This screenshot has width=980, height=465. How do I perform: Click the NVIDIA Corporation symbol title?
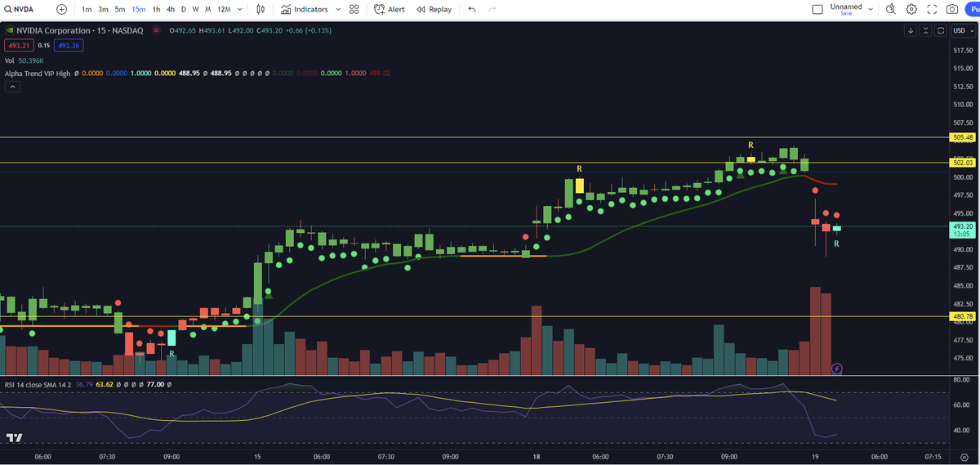80,30
